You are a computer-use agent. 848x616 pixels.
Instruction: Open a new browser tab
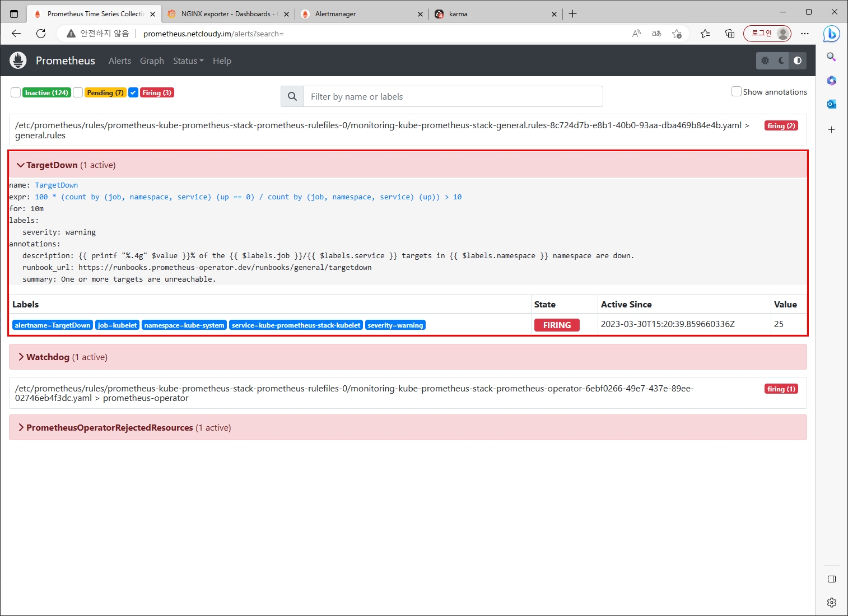coord(572,14)
